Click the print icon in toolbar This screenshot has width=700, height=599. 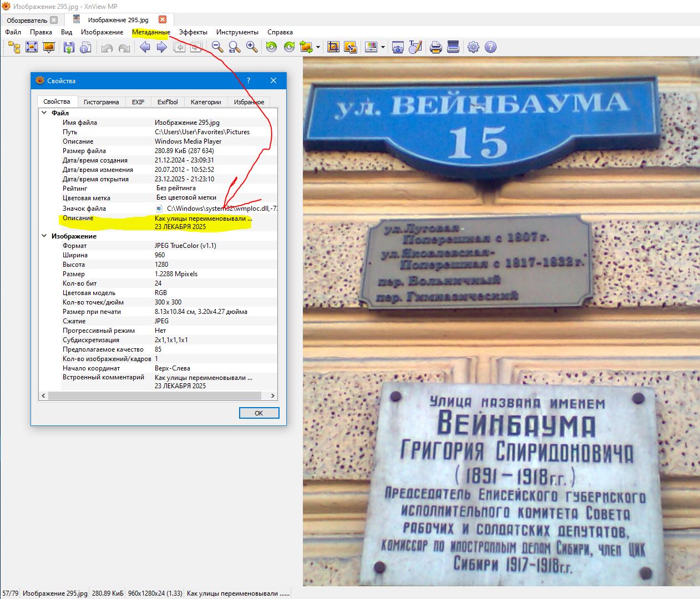click(x=436, y=47)
